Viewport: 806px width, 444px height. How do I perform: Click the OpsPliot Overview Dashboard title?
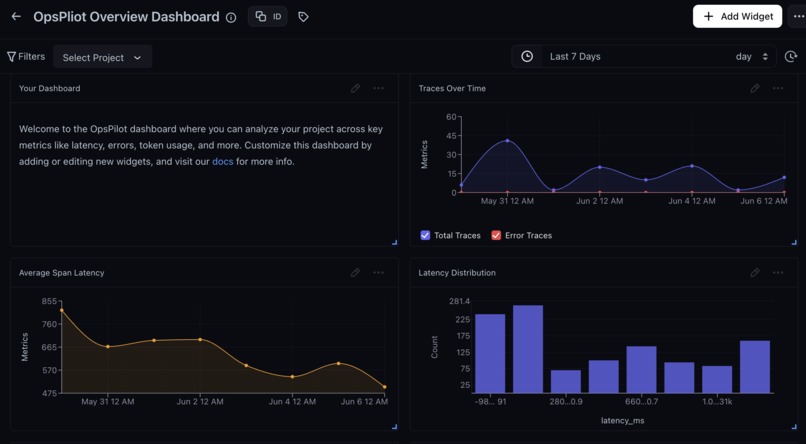pos(126,17)
